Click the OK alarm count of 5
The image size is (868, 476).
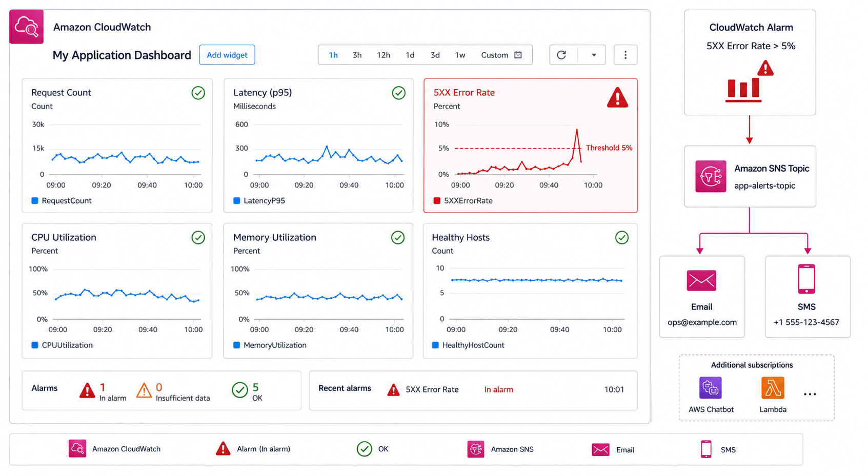(x=255, y=387)
